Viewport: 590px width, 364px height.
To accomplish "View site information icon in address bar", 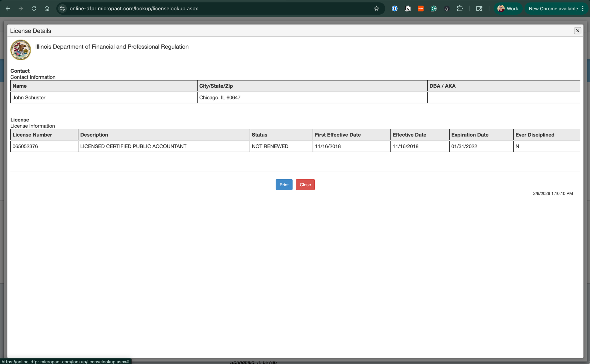I will point(62,9).
